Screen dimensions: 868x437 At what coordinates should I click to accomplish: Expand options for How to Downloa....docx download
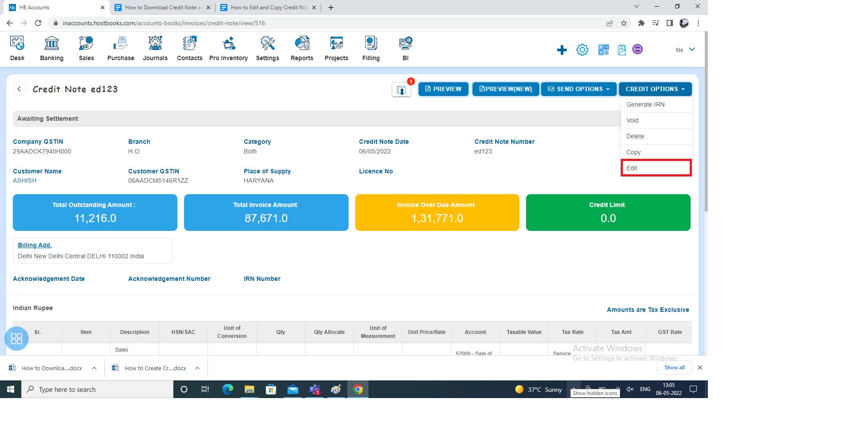(x=94, y=368)
